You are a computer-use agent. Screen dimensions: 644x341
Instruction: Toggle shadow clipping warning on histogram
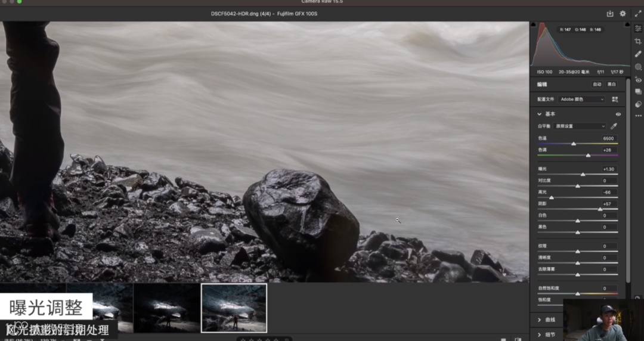[534, 25]
